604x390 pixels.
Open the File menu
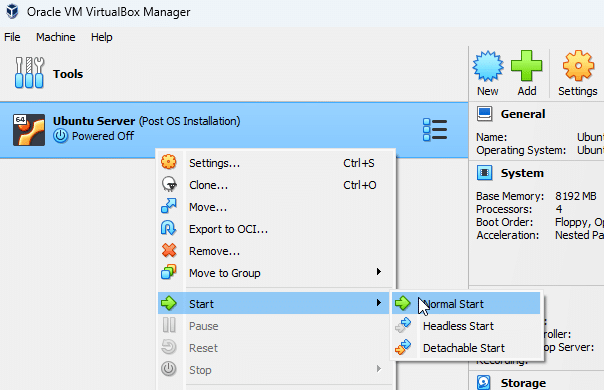12,37
